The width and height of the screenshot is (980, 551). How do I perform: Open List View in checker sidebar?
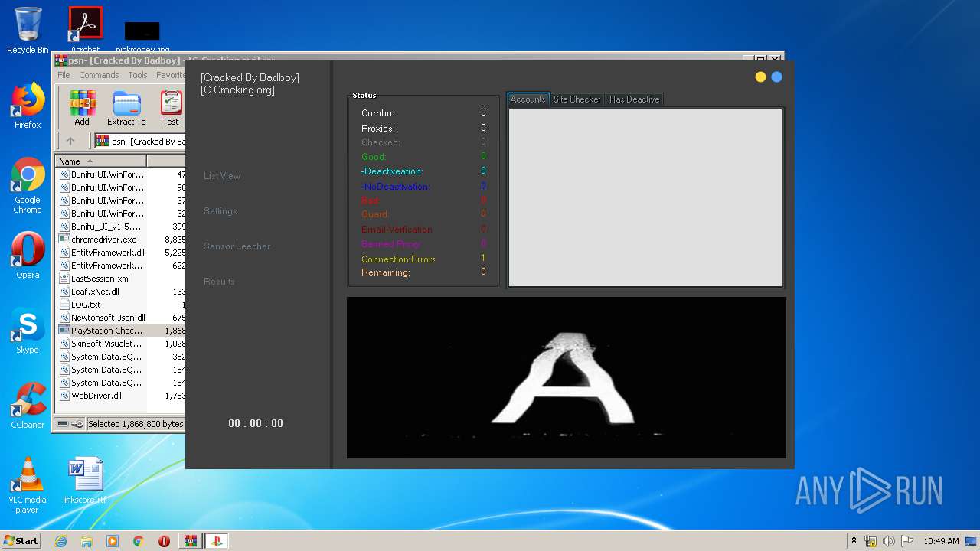coord(222,176)
